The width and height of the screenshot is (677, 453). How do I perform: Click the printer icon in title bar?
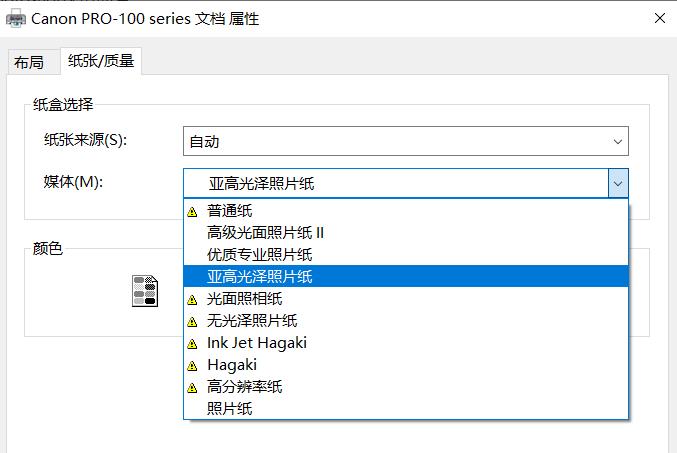pyautogui.click(x=16, y=19)
